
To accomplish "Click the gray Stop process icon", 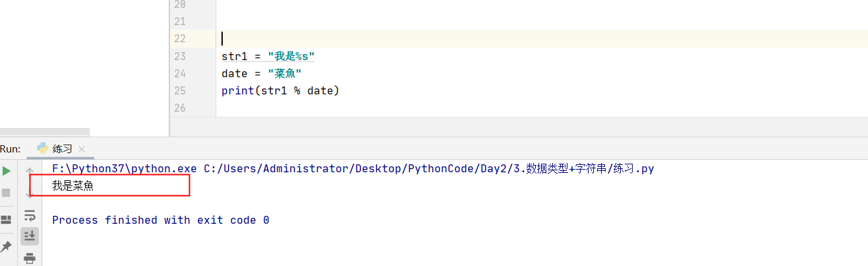I will coord(7,193).
